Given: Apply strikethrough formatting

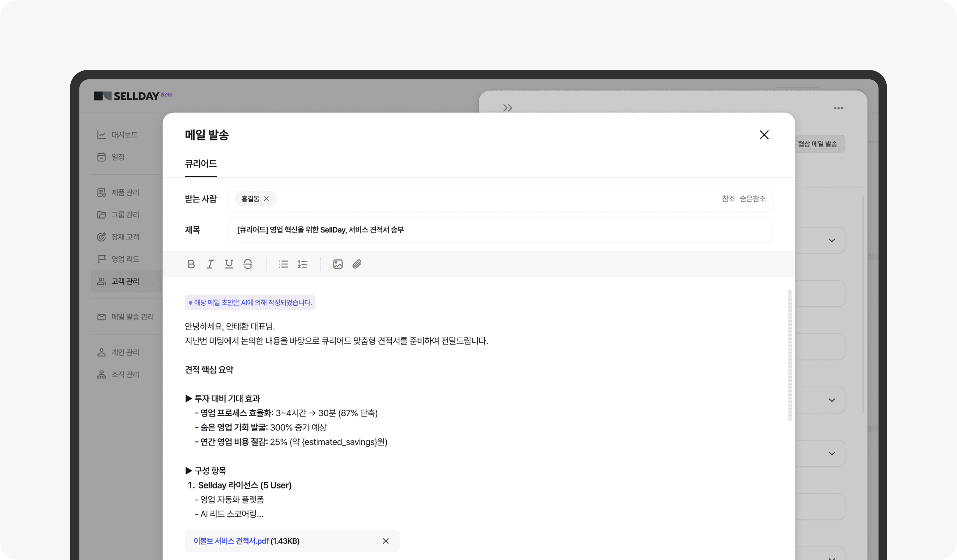Looking at the screenshot, I should (x=248, y=264).
